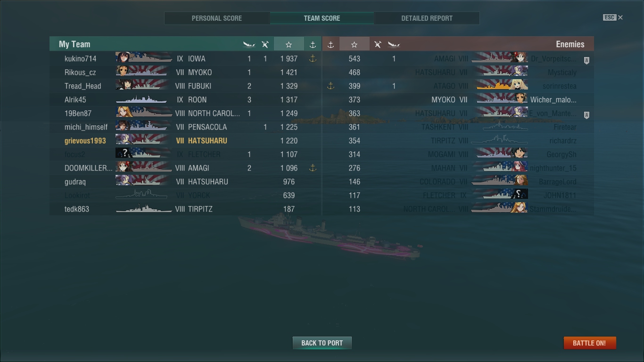Sort My Team by star experience column
This screenshot has width=644, height=362.
(x=289, y=44)
